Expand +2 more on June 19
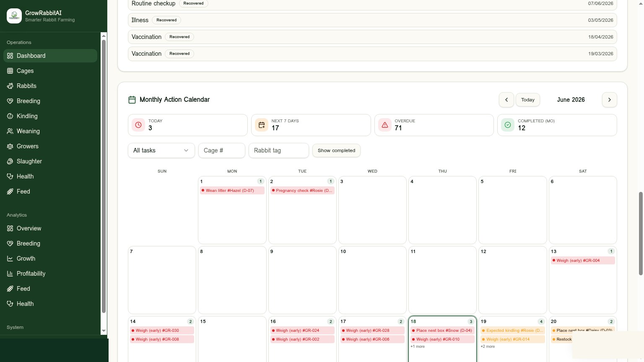 point(488,346)
